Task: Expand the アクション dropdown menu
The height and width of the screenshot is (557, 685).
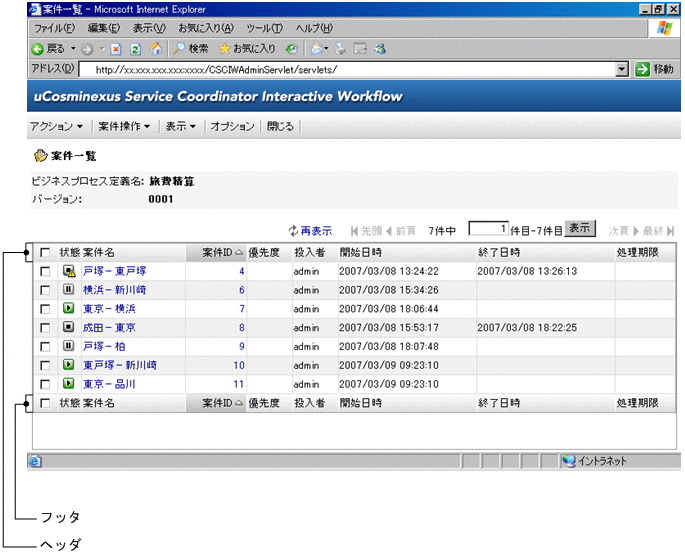Action: (56, 127)
